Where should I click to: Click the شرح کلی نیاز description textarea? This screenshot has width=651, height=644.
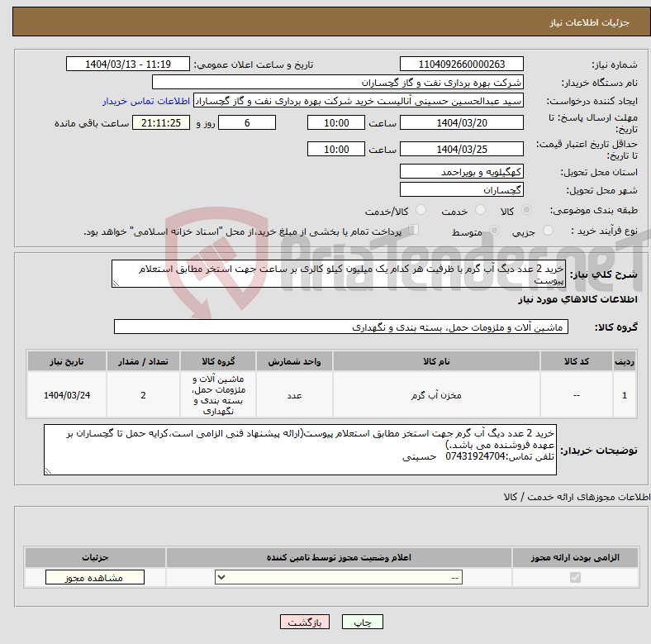[x=339, y=274]
